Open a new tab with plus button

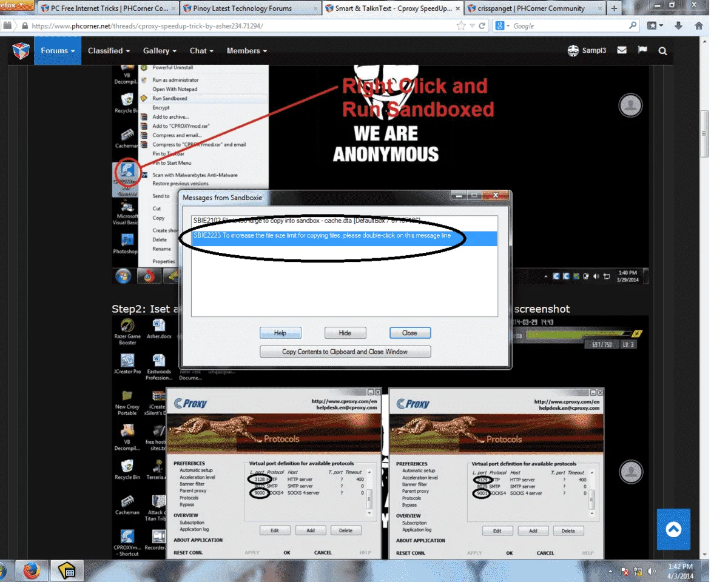(x=614, y=8)
